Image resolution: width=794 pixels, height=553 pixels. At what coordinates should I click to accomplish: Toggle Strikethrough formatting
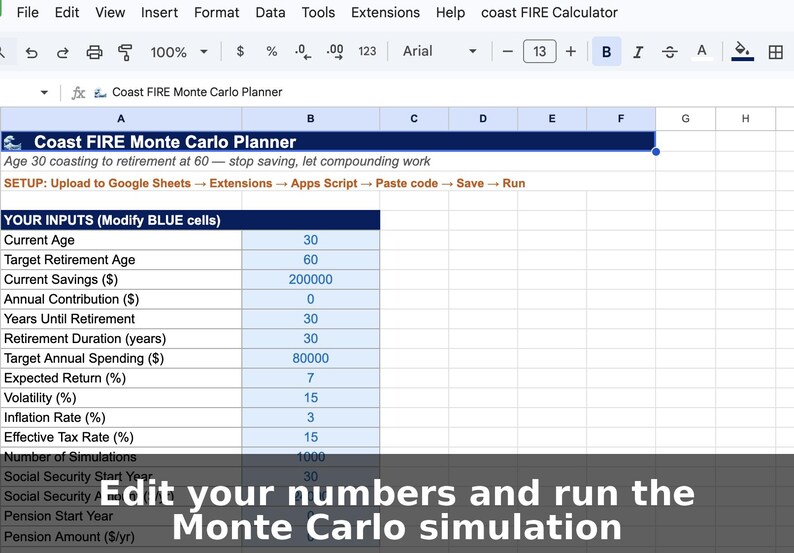point(669,52)
